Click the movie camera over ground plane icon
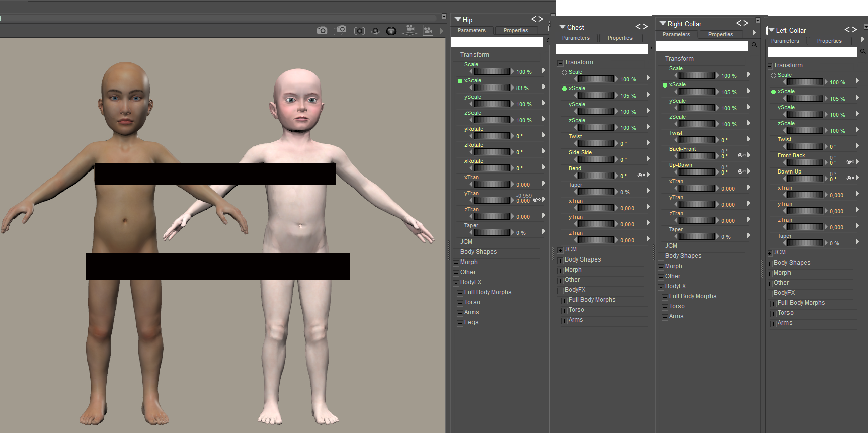868x433 pixels. tap(410, 30)
